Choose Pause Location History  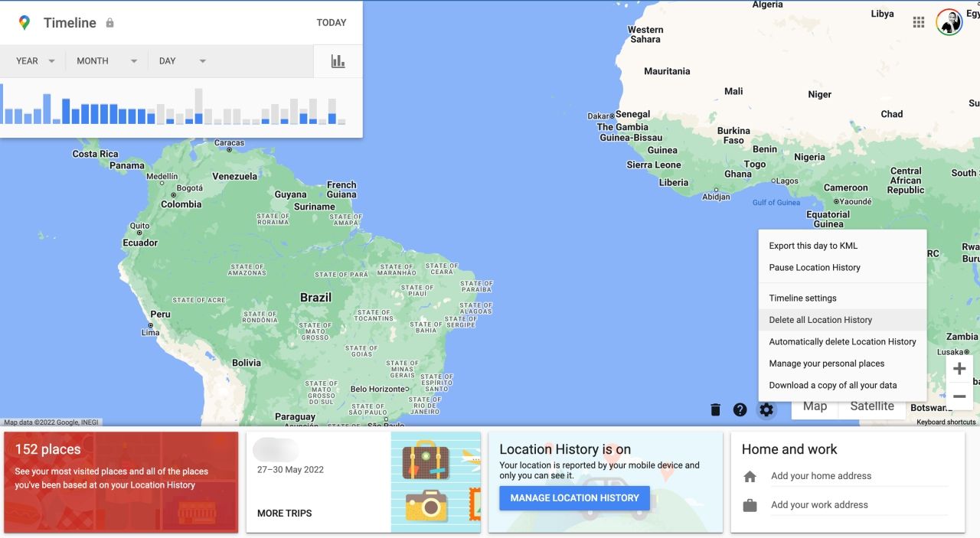(x=842, y=268)
